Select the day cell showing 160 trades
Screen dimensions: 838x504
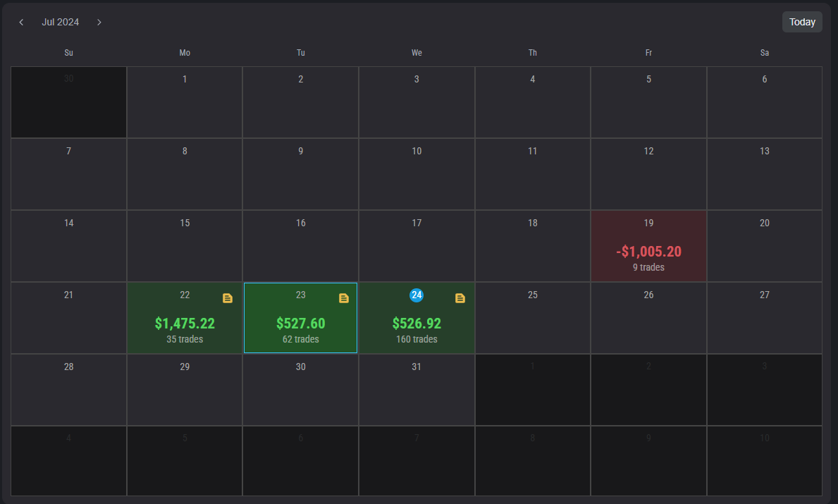coord(416,339)
